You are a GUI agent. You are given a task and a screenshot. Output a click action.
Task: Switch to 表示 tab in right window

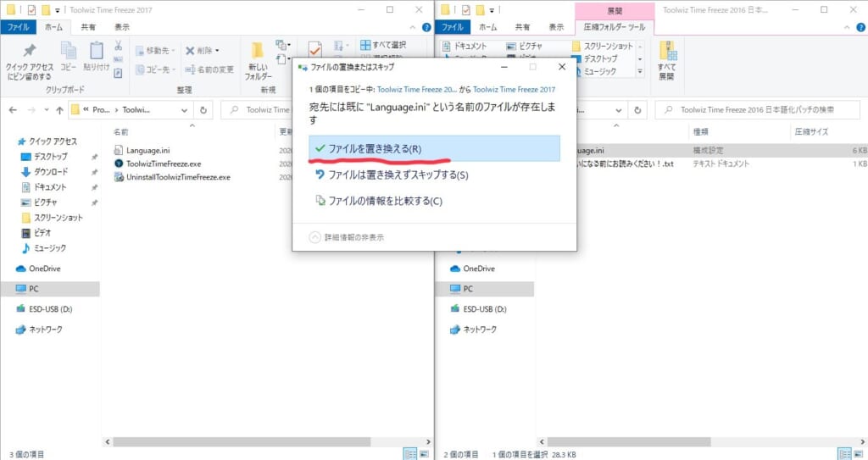pyautogui.click(x=556, y=27)
